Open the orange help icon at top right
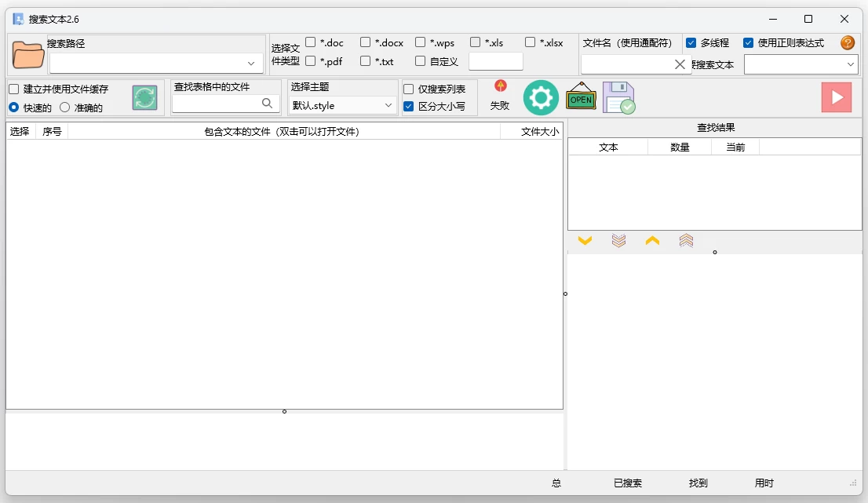The height and width of the screenshot is (503, 868). [x=848, y=43]
